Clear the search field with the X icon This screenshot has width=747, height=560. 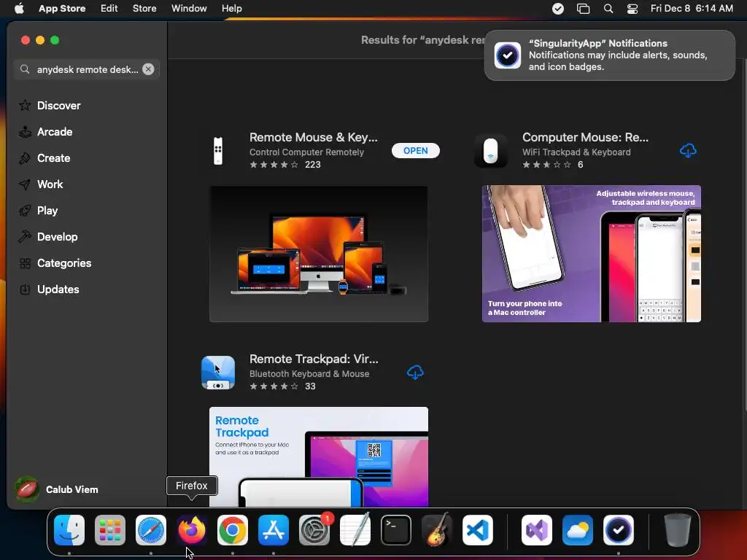(x=148, y=69)
